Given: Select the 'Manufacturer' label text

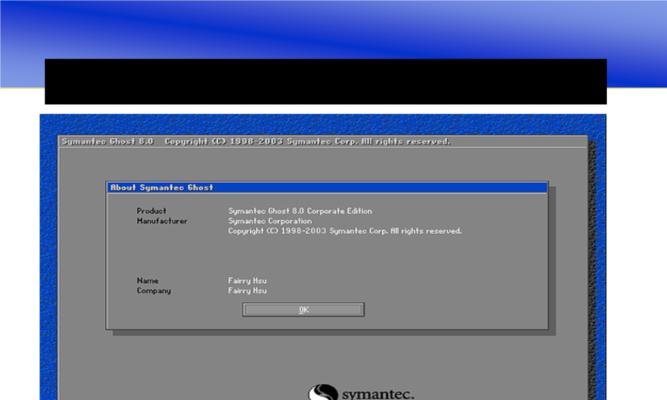Looking at the screenshot, I should [162, 221].
